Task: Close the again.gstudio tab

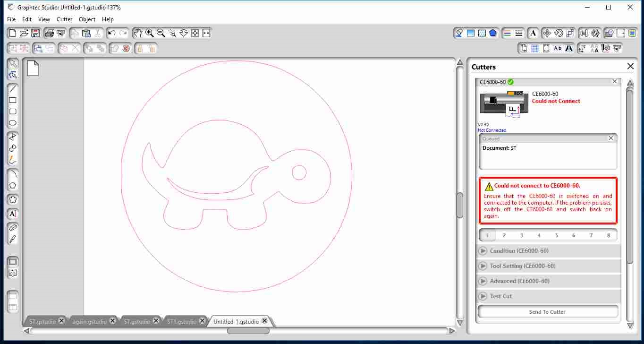Action: [x=112, y=321]
